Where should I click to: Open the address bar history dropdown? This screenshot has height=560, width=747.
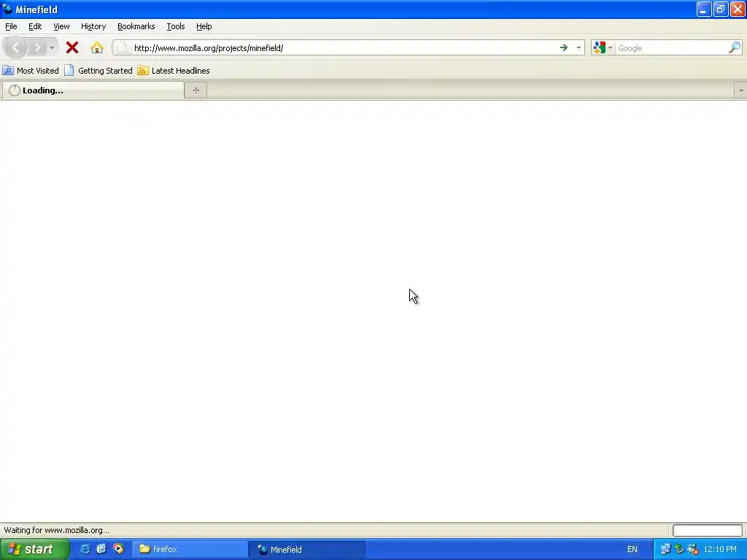click(x=578, y=47)
